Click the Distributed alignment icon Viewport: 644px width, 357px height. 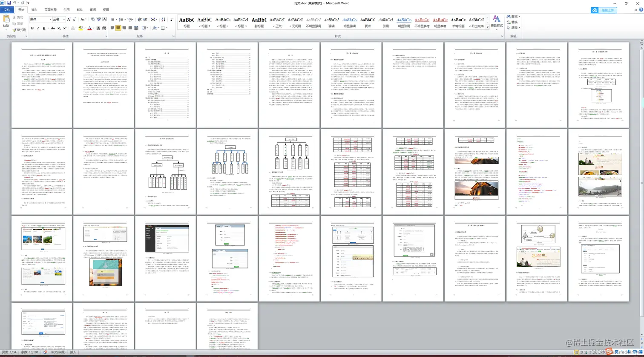pyautogui.click(x=136, y=28)
